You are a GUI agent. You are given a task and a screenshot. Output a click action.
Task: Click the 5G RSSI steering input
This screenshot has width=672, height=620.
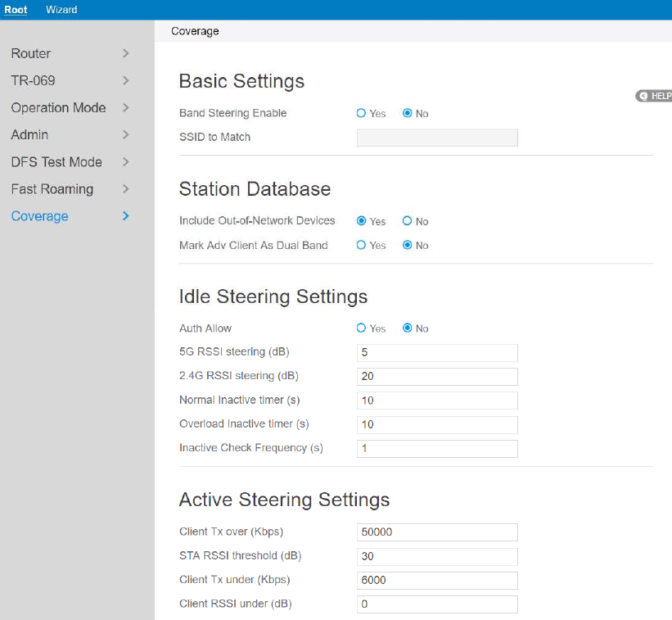(x=437, y=353)
